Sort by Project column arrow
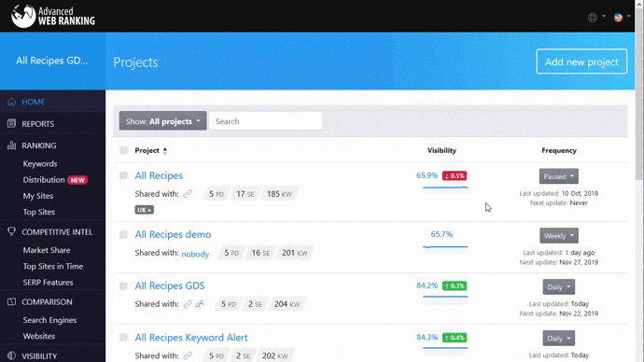This screenshot has width=644, height=362. click(x=164, y=150)
